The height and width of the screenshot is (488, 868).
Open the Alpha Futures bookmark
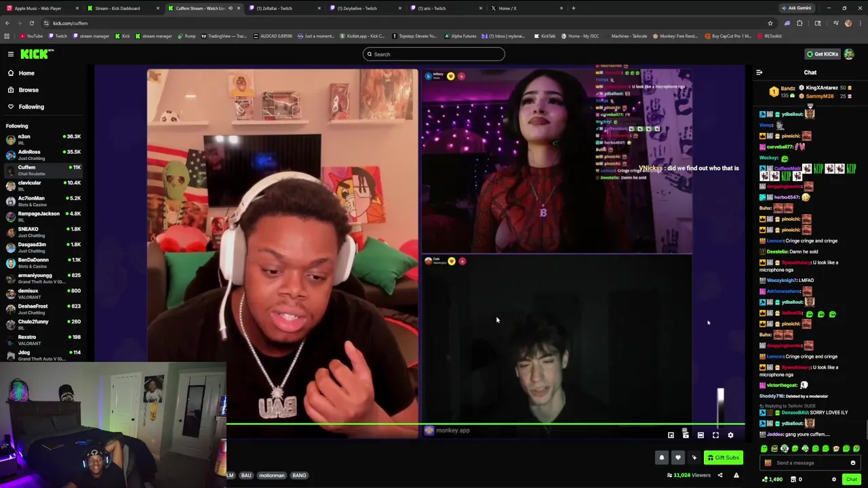point(460,36)
